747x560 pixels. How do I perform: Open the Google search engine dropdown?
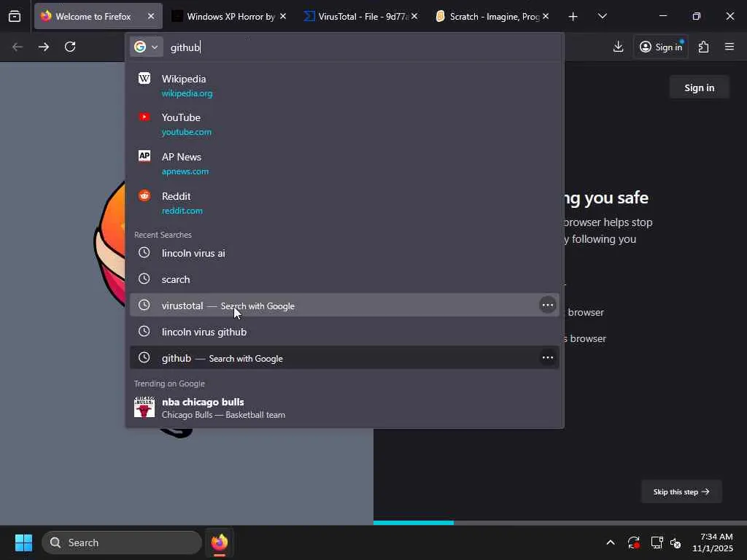click(146, 47)
